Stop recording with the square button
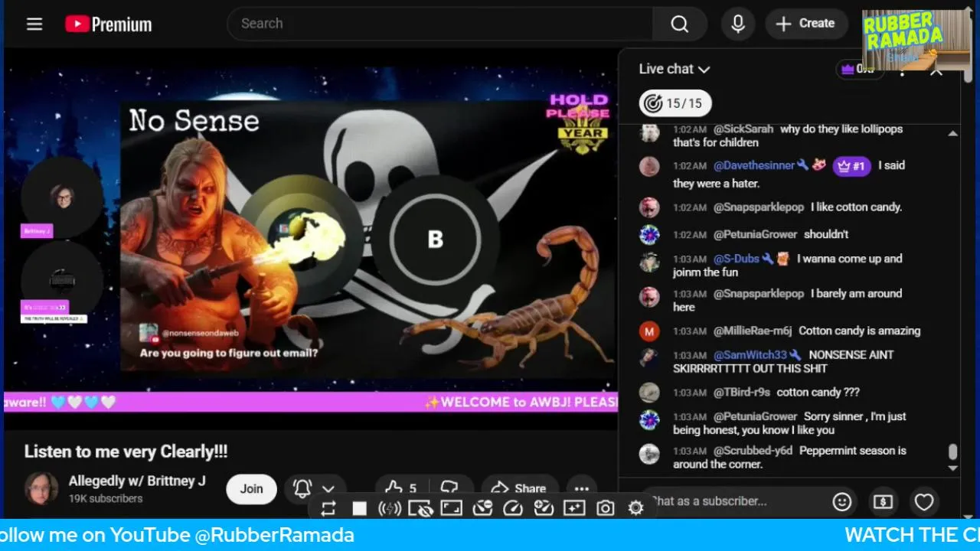 pyautogui.click(x=360, y=508)
